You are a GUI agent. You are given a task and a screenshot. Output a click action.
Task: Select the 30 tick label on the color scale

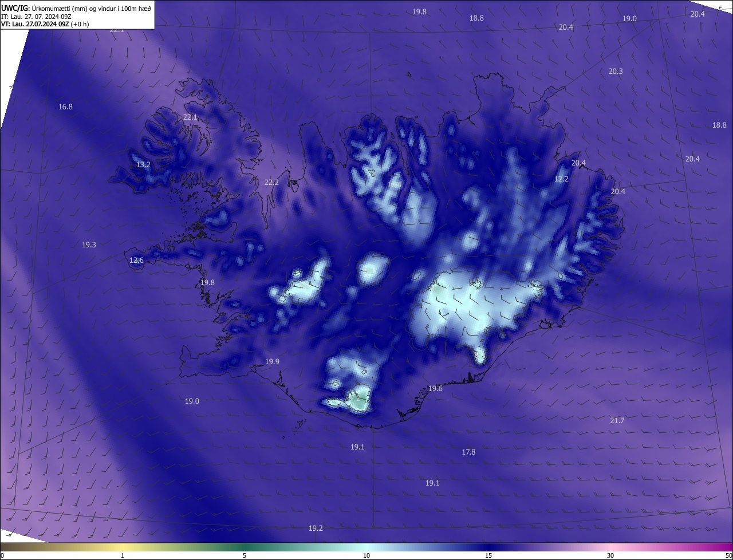tap(610, 555)
